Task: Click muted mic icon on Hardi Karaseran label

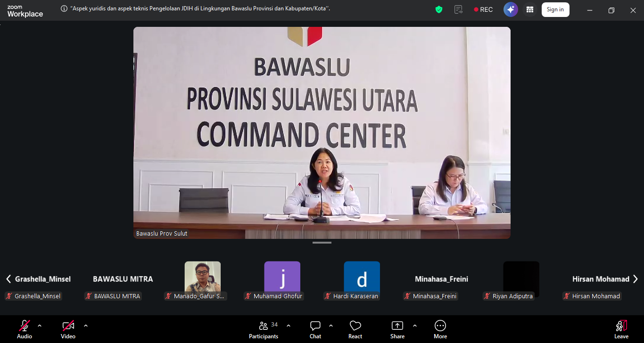Action: click(x=328, y=296)
